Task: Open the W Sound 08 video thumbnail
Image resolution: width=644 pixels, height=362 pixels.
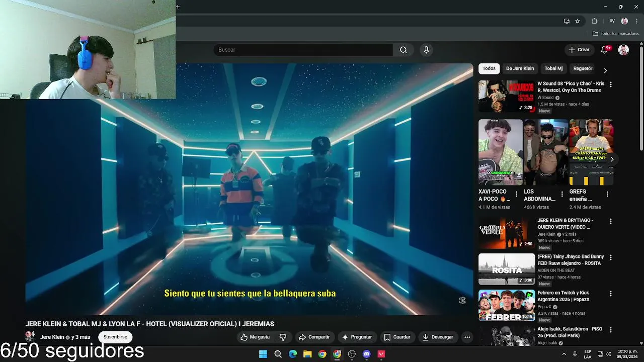Action: tap(506, 96)
